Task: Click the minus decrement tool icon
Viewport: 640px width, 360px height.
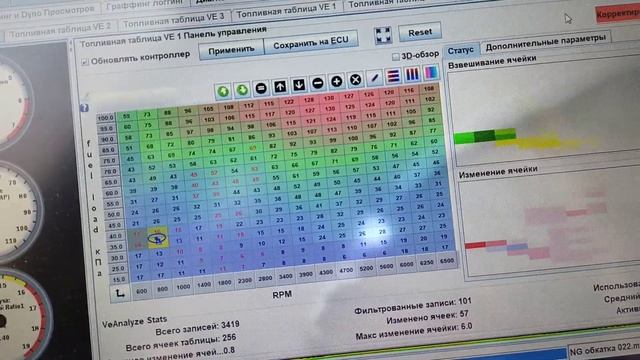Action: (x=318, y=83)
